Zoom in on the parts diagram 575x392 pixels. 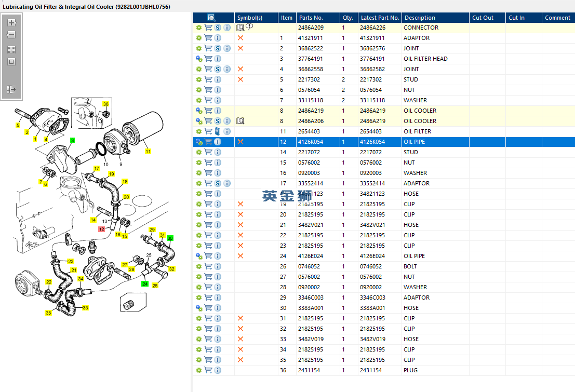point(11,23)
